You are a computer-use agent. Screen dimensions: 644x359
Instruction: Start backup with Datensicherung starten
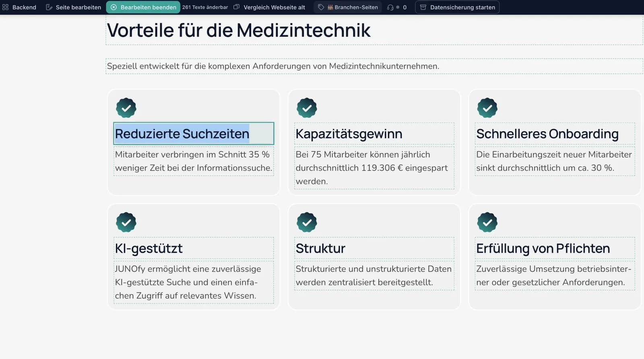[457, 7]
